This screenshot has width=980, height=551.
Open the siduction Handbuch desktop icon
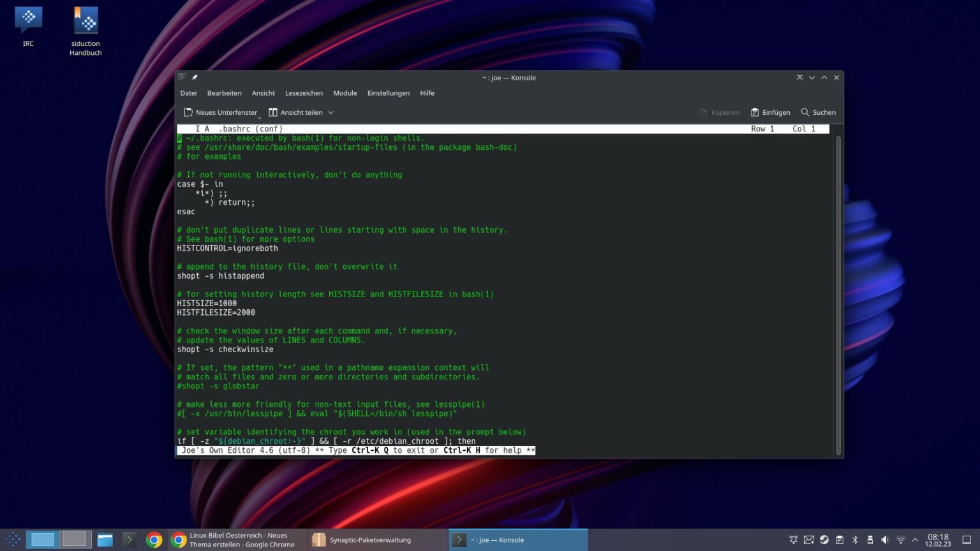point(85,31)
